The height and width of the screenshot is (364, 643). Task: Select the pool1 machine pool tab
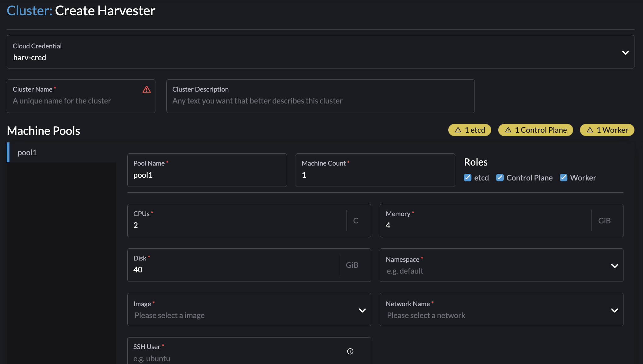(x=27, y=152)
